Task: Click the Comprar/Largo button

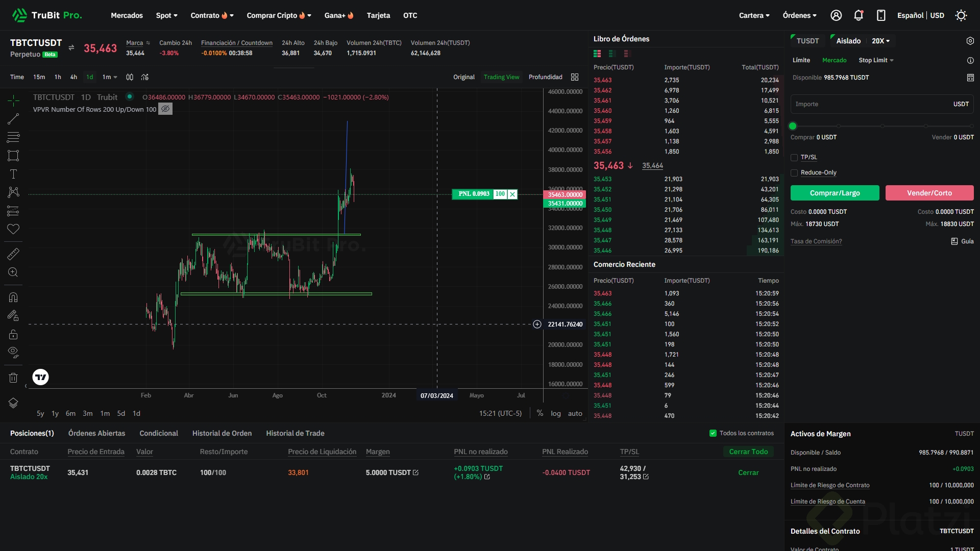Action: [835, 193]
